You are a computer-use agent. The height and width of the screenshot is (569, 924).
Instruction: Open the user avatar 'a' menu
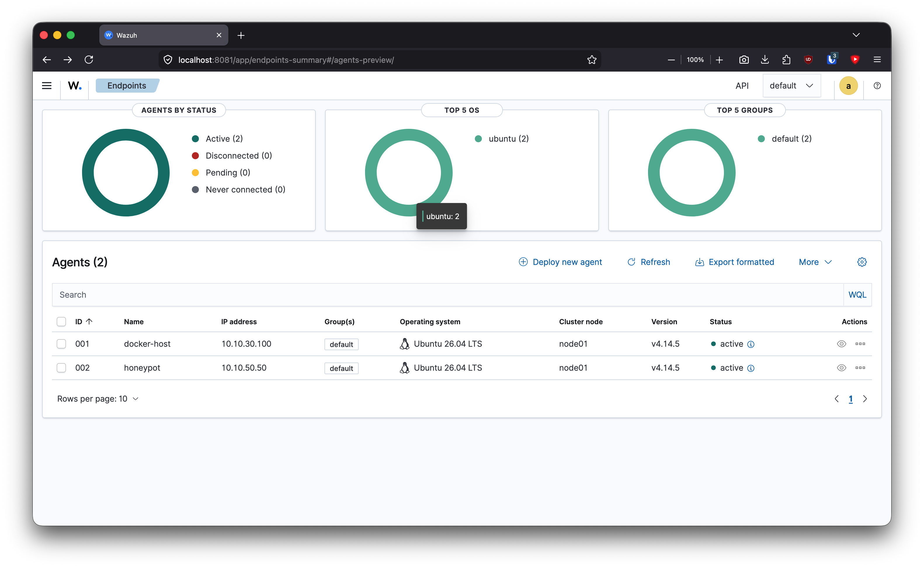pos(848,86)
